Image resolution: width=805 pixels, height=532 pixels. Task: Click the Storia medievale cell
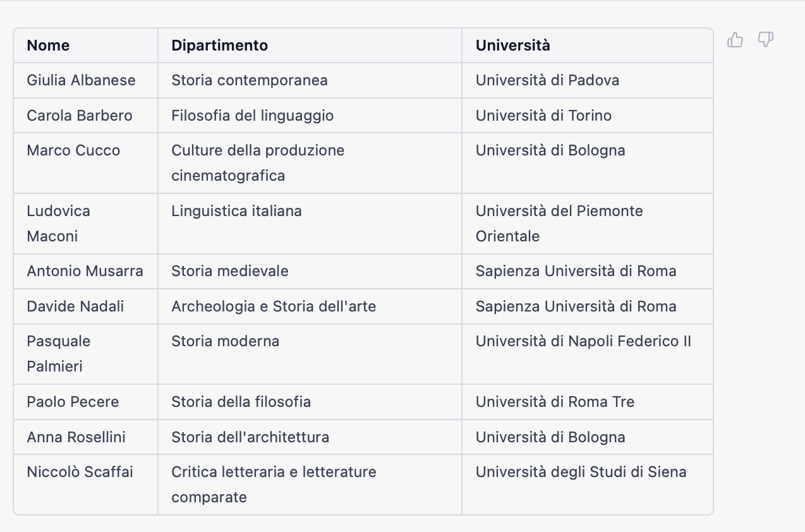[x=229, y=271]
